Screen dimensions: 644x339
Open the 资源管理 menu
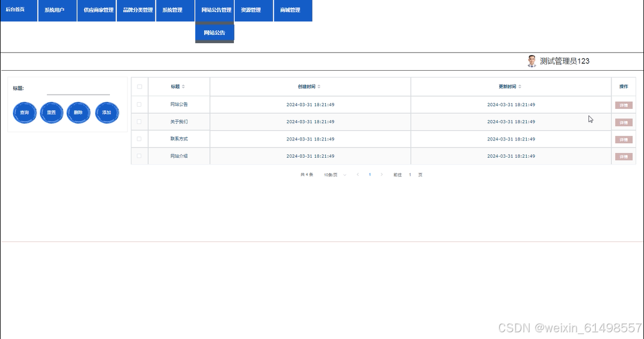pyautogui.click(x=254, y=10)
